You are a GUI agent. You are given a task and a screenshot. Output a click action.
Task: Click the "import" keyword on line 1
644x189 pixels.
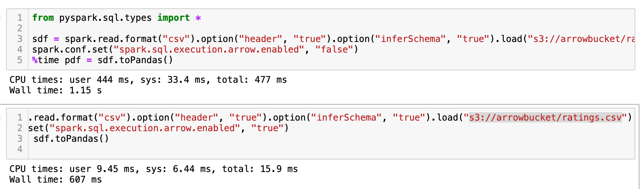pyautogui.click(x=173, y=18)
